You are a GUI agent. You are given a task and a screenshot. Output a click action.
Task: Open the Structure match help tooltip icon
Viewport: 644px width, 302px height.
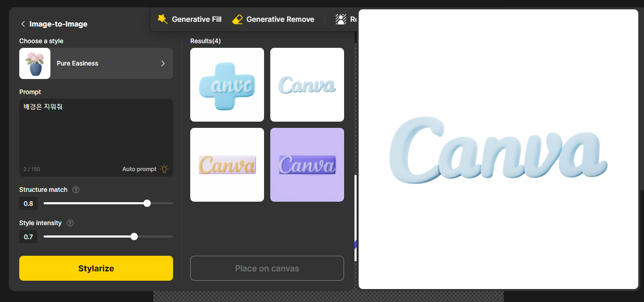76,190
